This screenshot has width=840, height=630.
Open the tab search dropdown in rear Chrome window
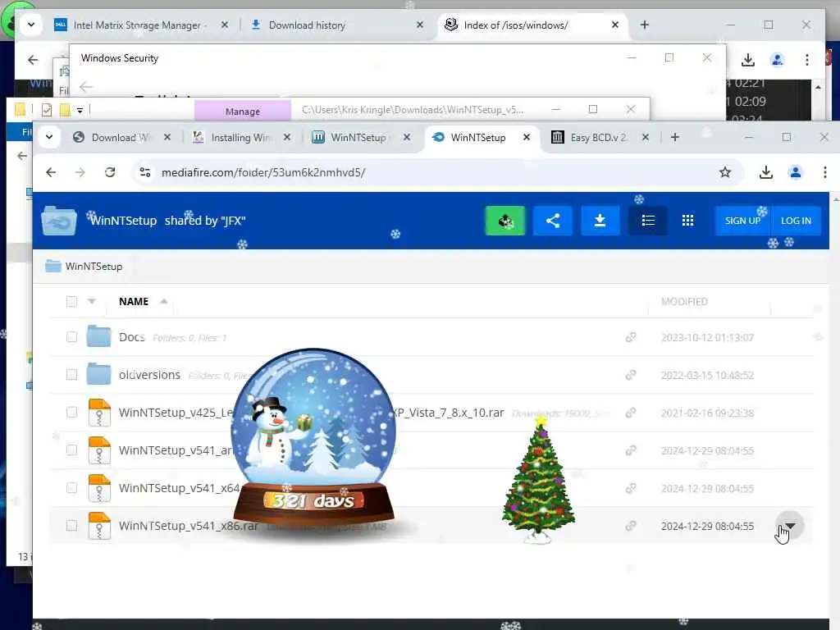[x=31, y=25]
